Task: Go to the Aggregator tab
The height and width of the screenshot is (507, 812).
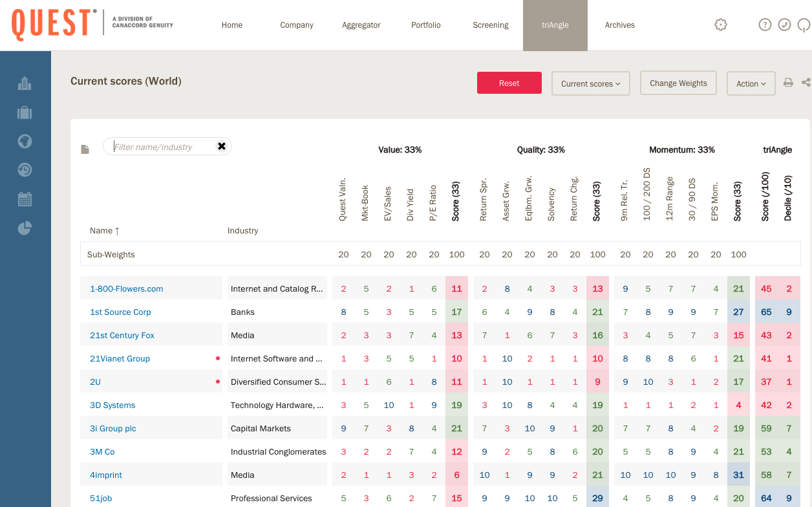Action: (x=361, y=25)
